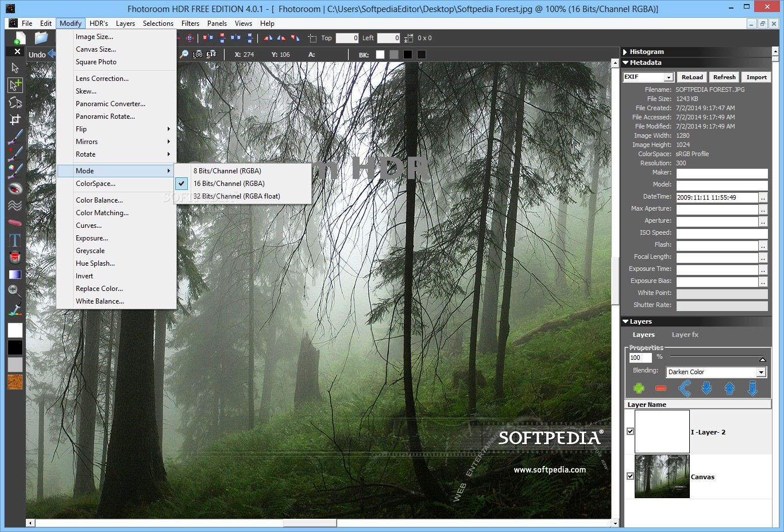This screenshot has height=532, width=784.
Task: Delete layer with the red minus
Action: pyautogui.click(x=661, y=389)
